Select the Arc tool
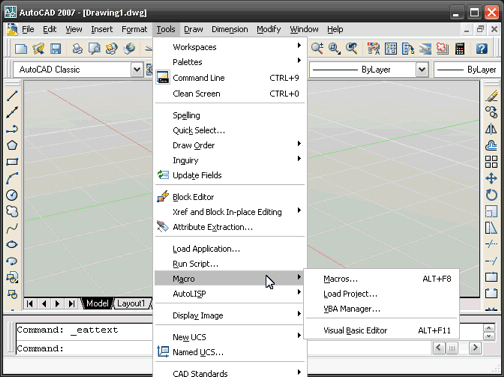This screenshot has height=377, width=504. coord(12,178)
